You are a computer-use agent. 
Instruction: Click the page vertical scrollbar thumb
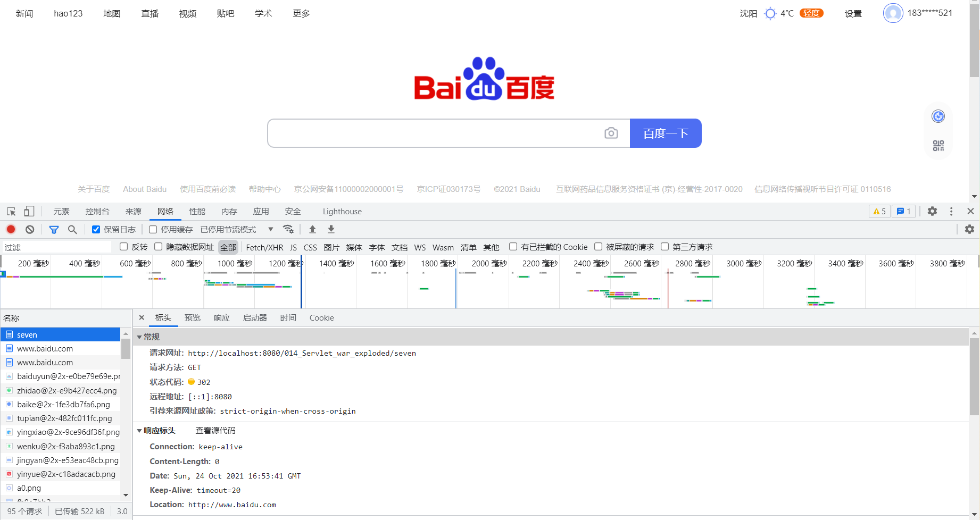974,41
